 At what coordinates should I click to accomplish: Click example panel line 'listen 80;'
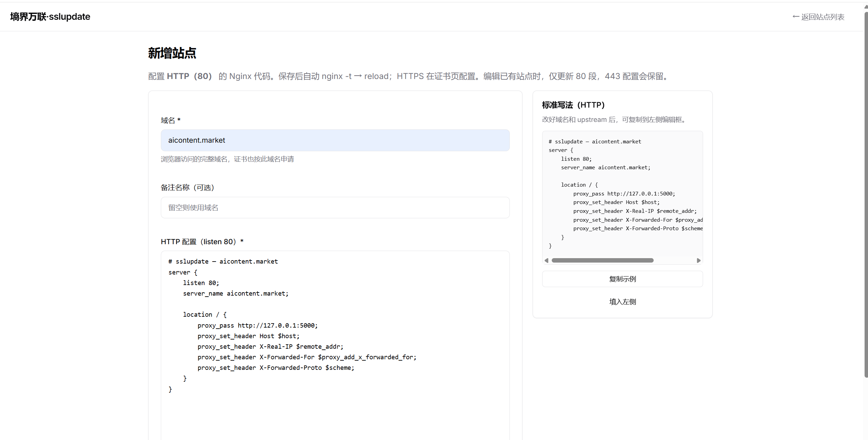[x=576, y=159]
